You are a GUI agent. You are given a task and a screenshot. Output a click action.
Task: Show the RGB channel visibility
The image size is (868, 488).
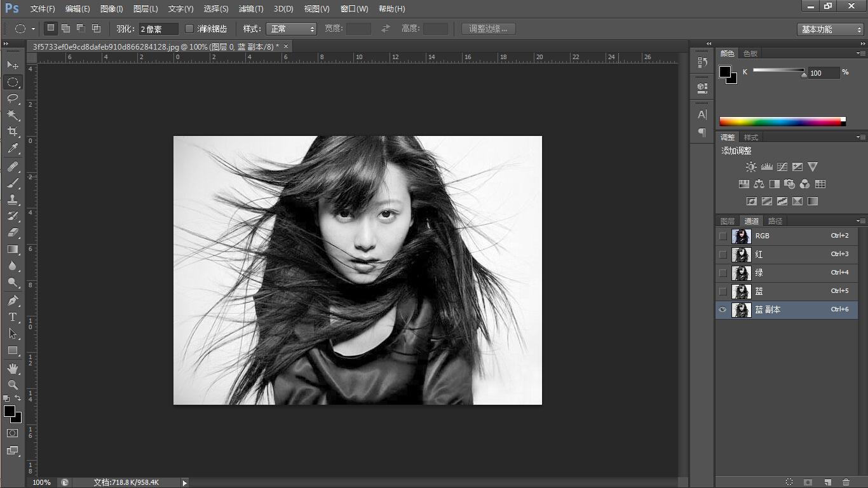722,236
